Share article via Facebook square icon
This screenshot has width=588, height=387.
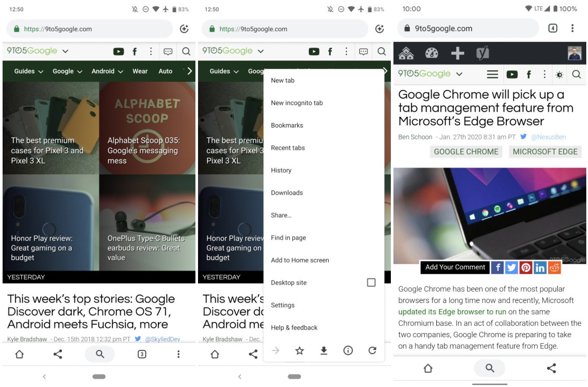click(497, 268)
